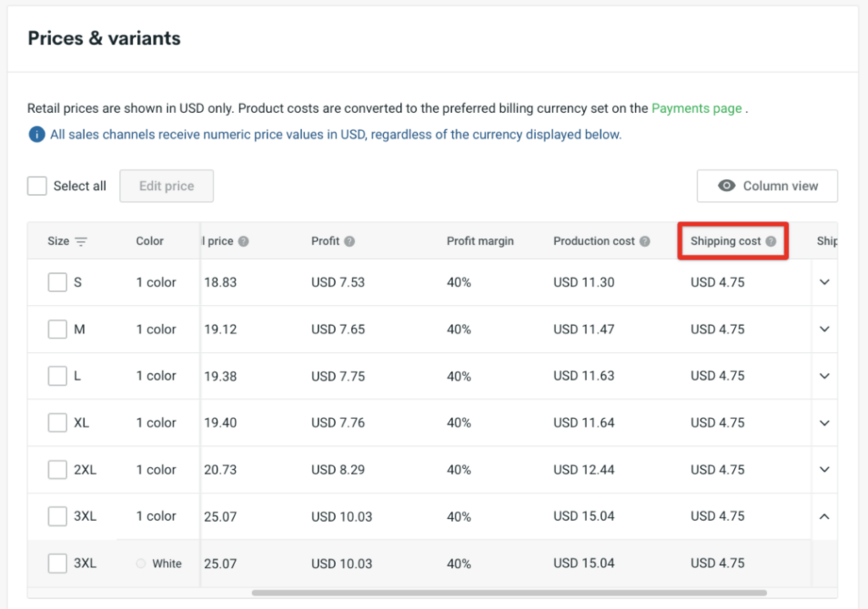Click the Profit margin column header

click(480, 241)
